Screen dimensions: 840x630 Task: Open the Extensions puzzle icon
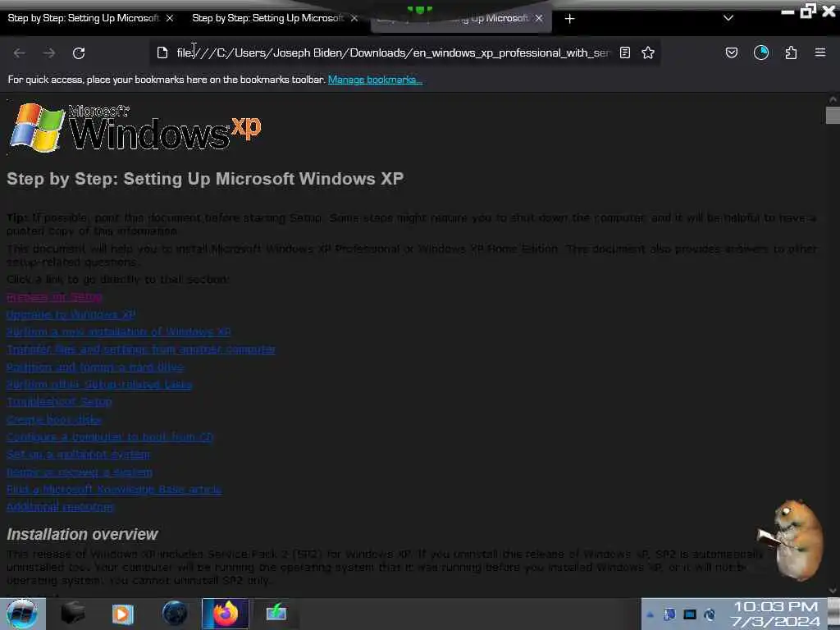tap(791, 52)
